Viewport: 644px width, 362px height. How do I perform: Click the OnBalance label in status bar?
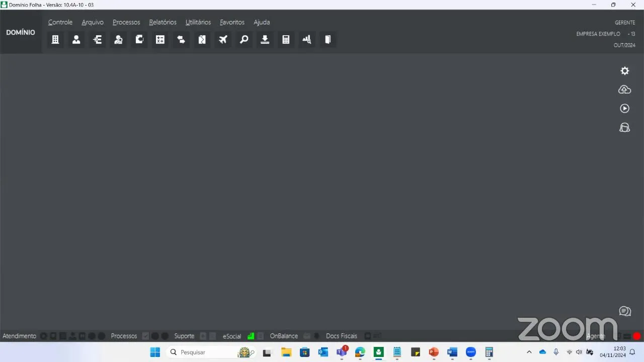(284, 336)
